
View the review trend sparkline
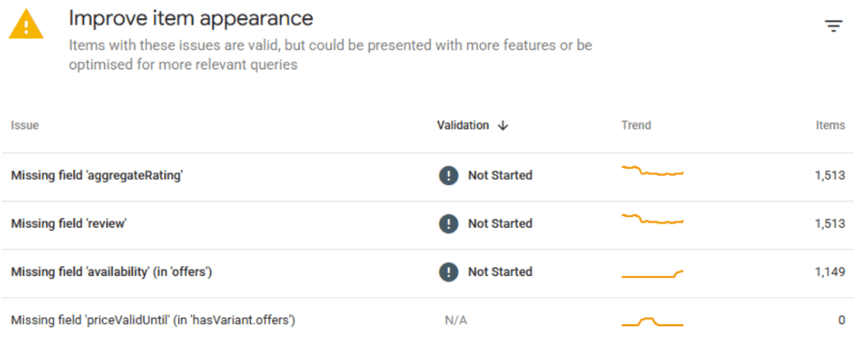[652, 219]
